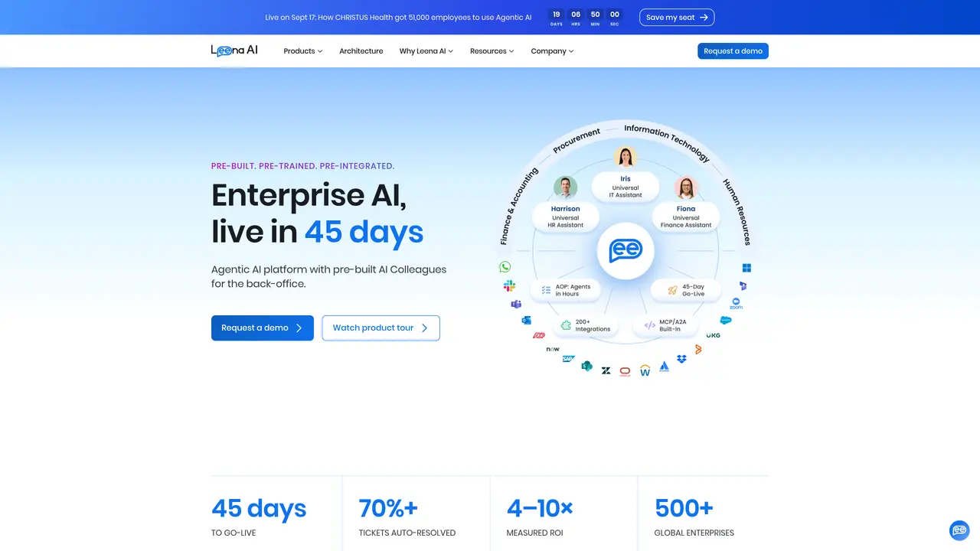The height and width of the screenshot is (551, 980).
Task: Click the Microsoft Teams integration icon
Action: [x=516, y=304]
